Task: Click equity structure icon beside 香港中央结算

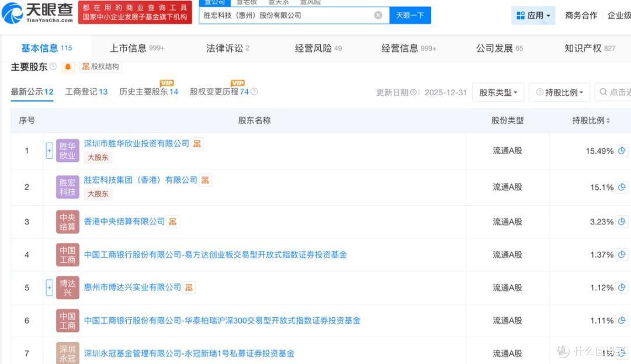Action: (x=172, y=221)
